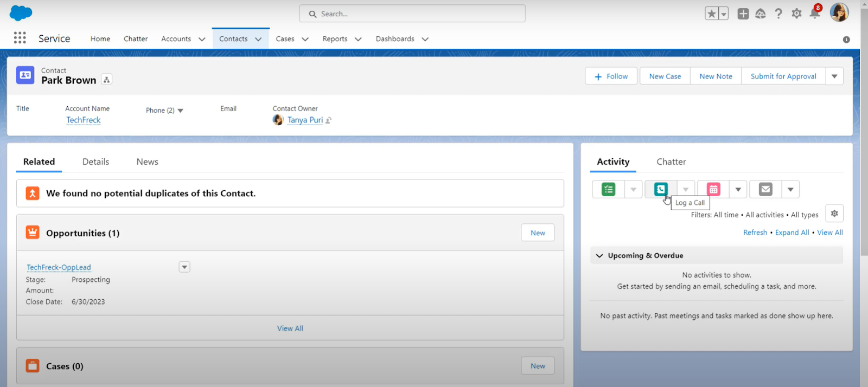Image resolution: width=868 pixels, height=387 pixels.
Task: Click Expand All in the activity timeline
Action: coord(792,233)
